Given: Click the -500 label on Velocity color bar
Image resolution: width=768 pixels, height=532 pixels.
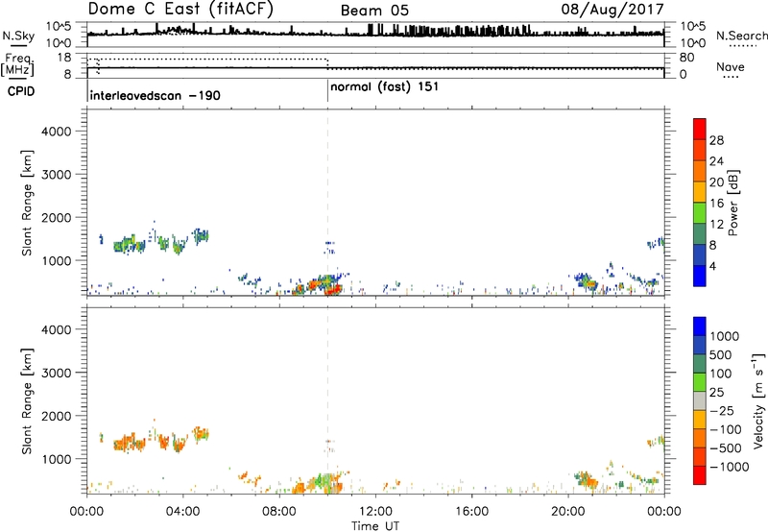Looking at the screenshot, I should click(x=726, y=448).
